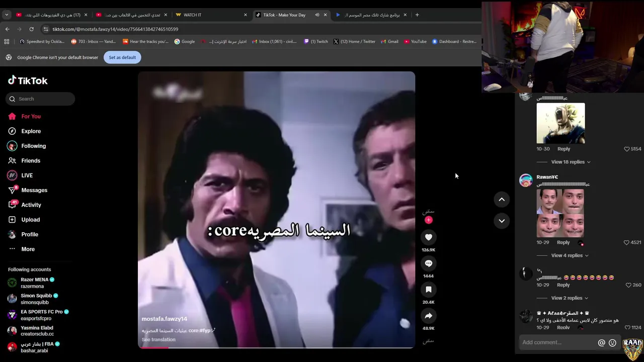This screenshot has height=362, width=644.
Task: Open Rawan¥€ commenter profile name
Action: [547, 177]
